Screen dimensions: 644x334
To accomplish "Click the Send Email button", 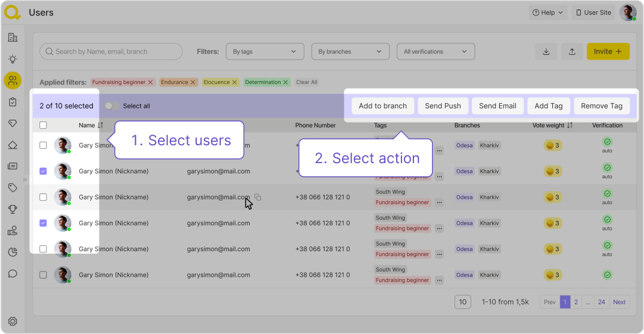I will tap(497, 106).
